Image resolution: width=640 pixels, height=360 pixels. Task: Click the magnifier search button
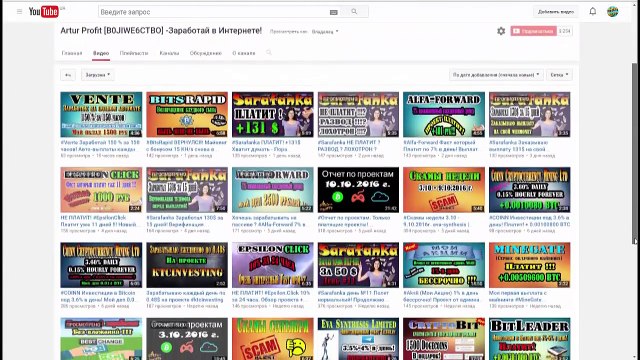(x=354, y=12)
